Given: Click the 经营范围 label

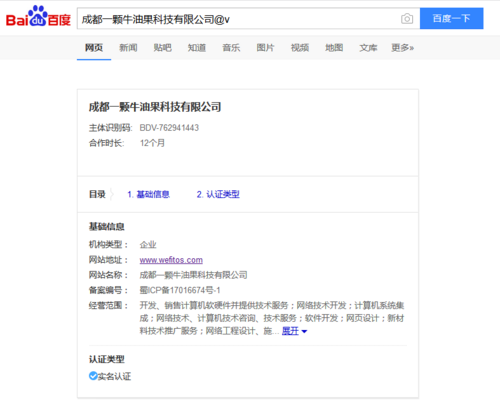Looking at the screenshot, I should pos(108,305).
